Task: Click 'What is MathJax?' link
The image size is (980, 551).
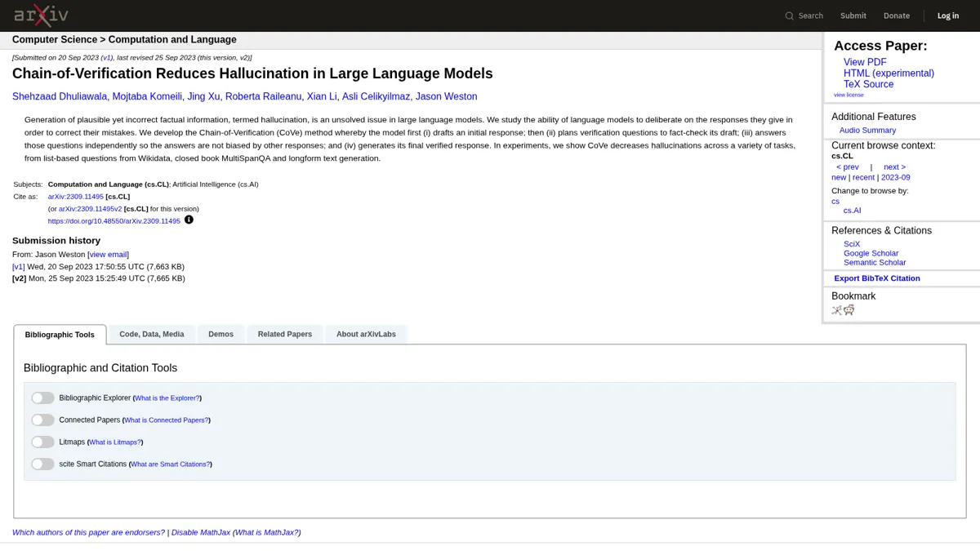Action: coord(267,532)
